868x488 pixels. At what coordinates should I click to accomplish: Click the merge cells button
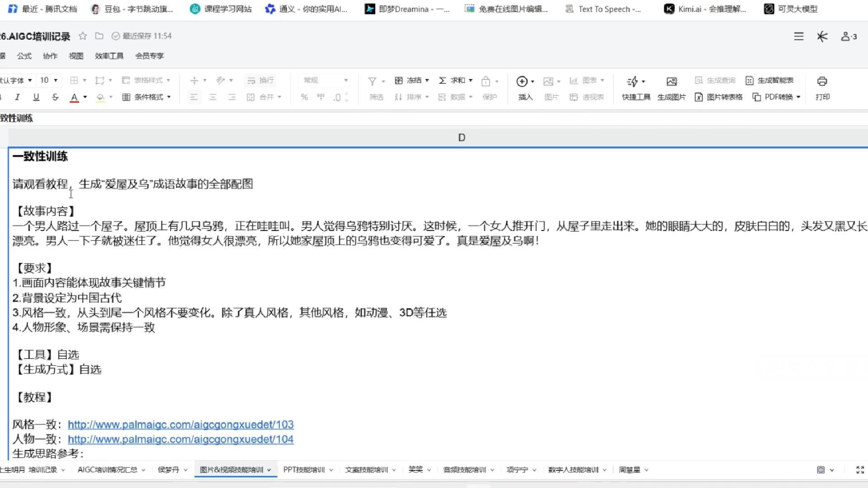pos(264,97)
